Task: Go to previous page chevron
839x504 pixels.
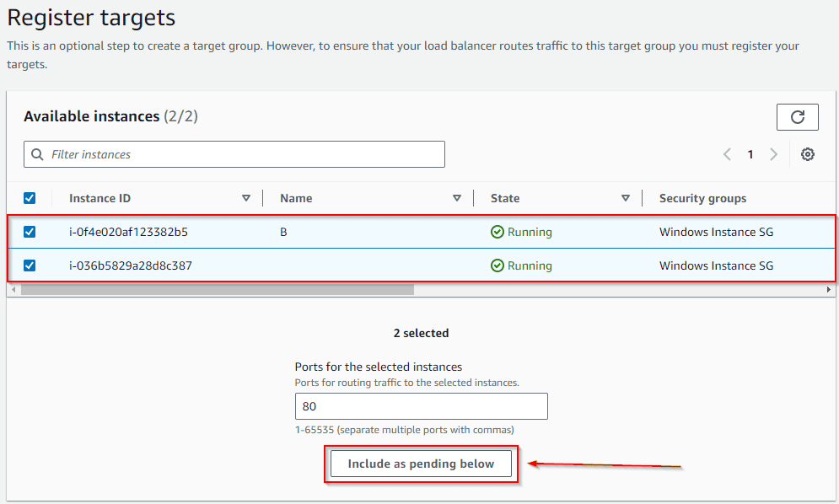Action: click(727, 154)
